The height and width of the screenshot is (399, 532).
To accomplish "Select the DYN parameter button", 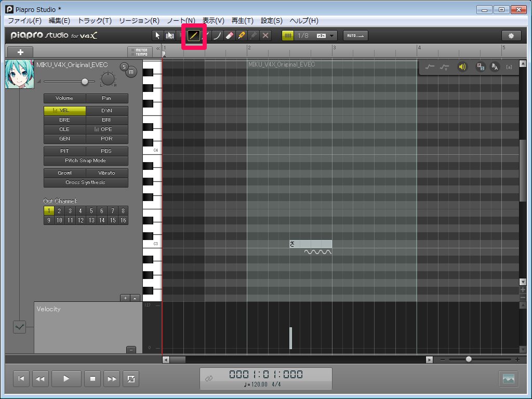I will 107,111.
